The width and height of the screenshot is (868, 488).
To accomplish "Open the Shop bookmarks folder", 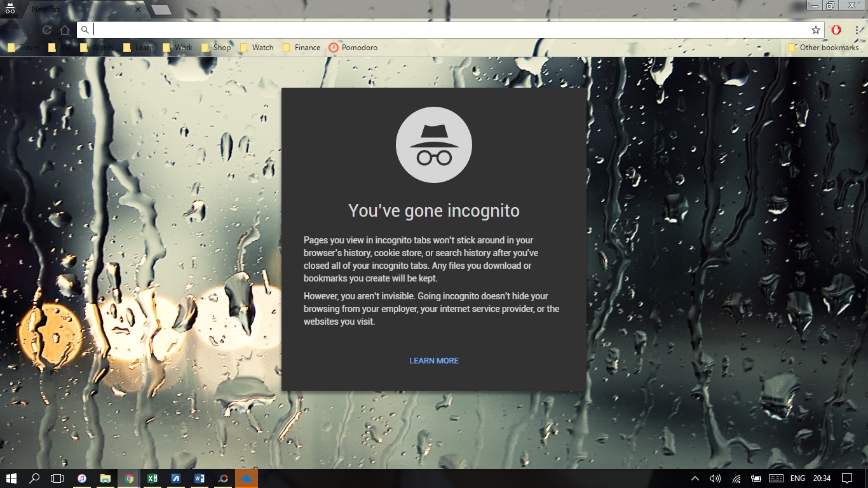I will click(x=217, y=48).
